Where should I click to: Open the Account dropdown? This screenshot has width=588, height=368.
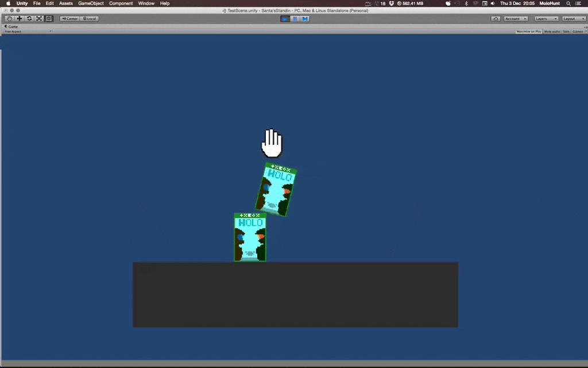(x=515, y=18)
